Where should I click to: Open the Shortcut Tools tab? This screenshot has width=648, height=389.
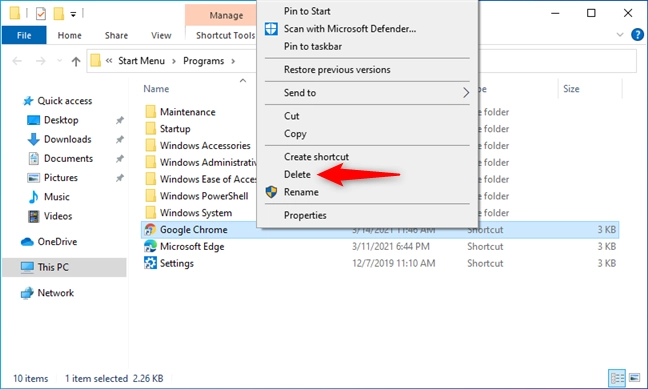tap(225, 36)
